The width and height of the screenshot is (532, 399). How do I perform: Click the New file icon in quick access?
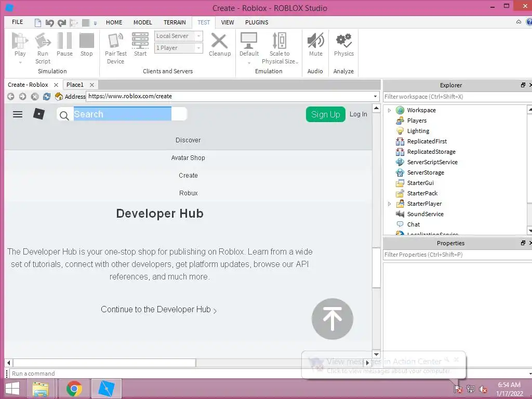pyautogui.click(x=37, y=23)
